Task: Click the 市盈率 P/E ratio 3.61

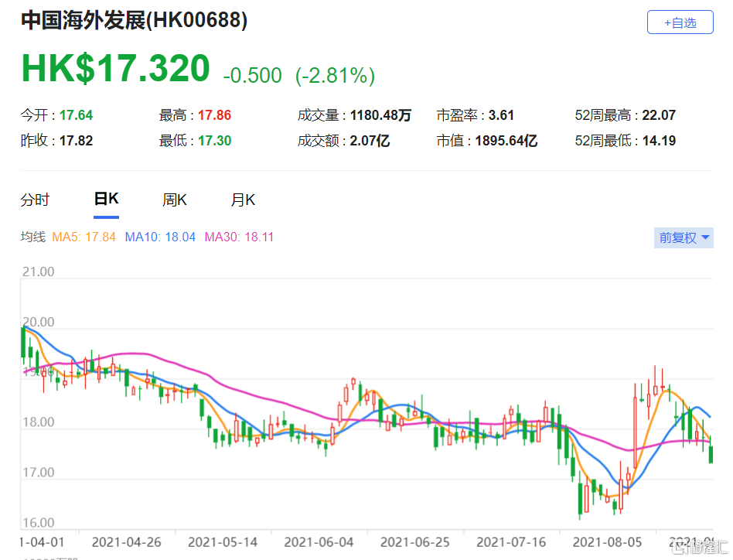Action: [x=501, y=115]
